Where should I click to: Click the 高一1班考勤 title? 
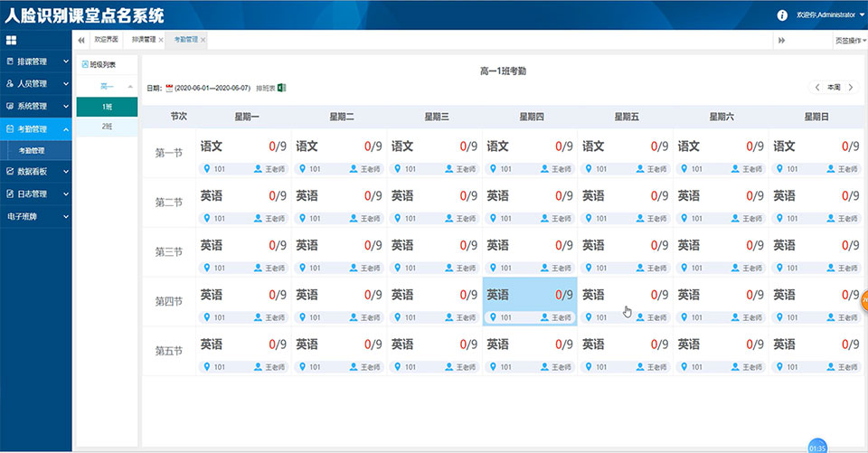point(503,71)
